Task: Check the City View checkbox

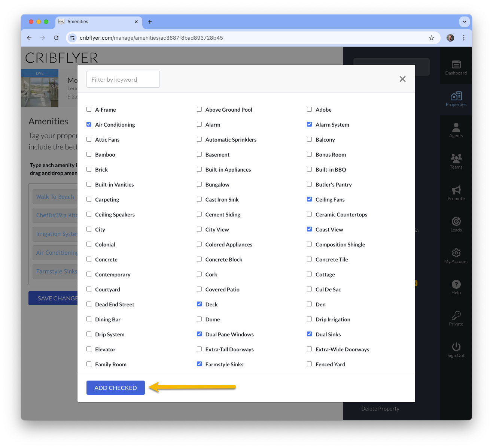Action: 199,229
